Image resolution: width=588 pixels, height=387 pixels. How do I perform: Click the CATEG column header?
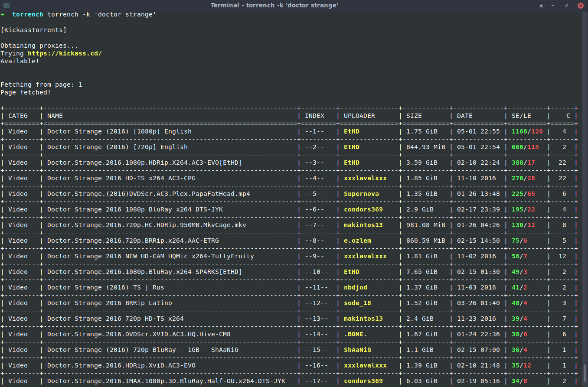tap(18, 116)
